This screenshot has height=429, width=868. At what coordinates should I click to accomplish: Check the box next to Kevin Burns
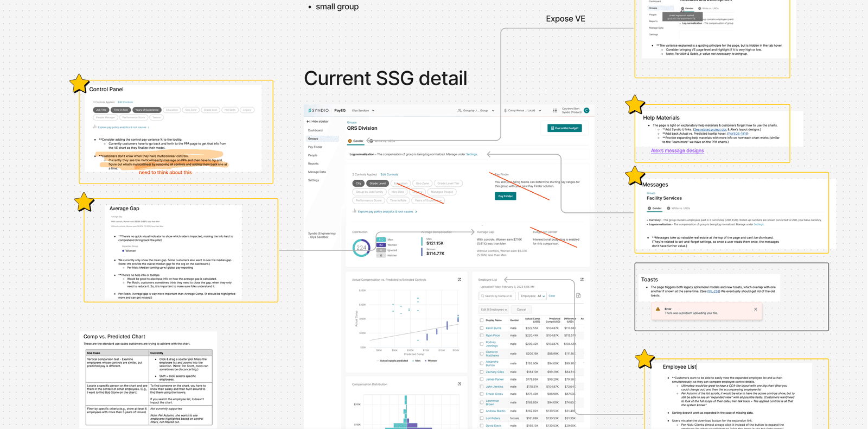click(x=482, y=328)
